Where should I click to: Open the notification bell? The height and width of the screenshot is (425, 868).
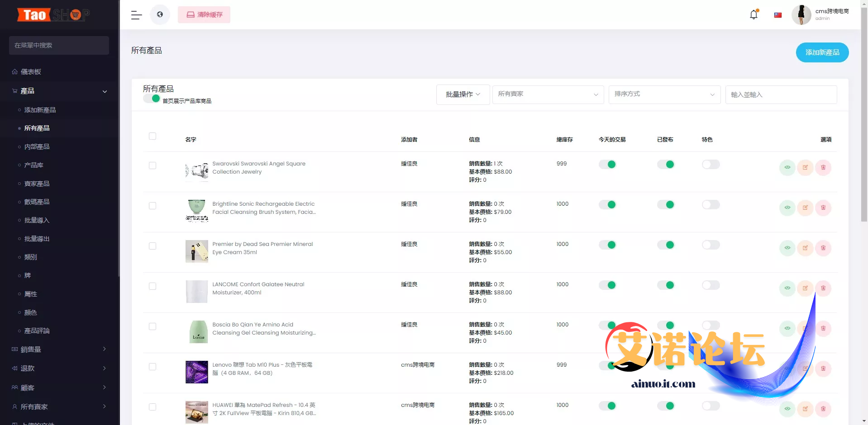[754, 14]
